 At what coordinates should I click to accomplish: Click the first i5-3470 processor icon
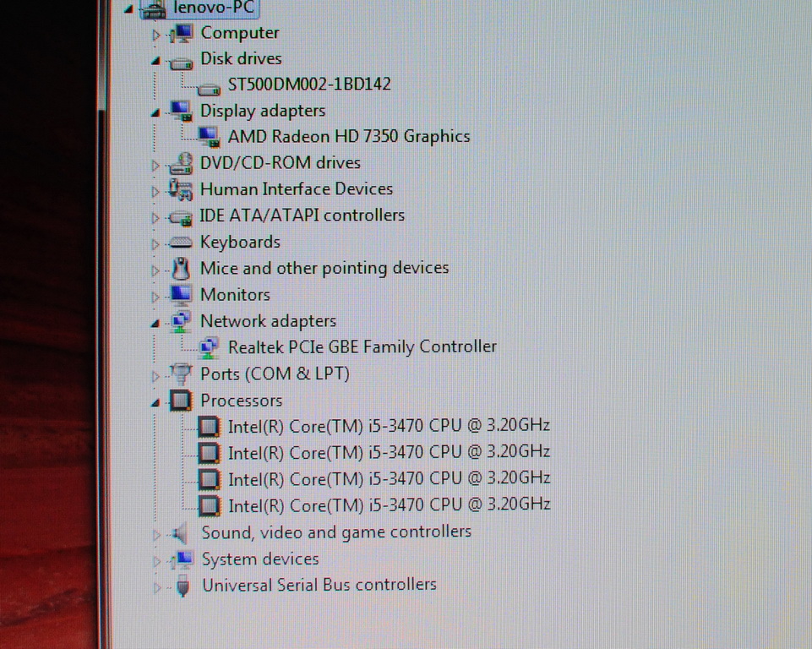coord(209,427)
